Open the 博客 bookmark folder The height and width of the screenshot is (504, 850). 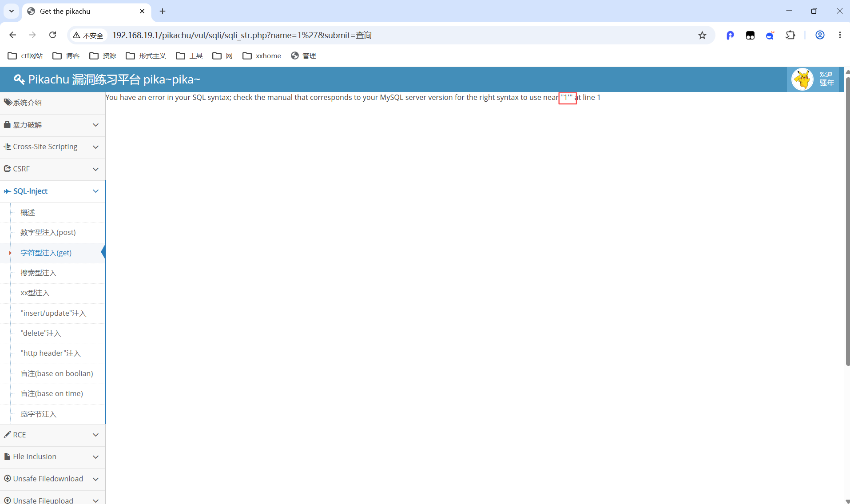(66, 56)
